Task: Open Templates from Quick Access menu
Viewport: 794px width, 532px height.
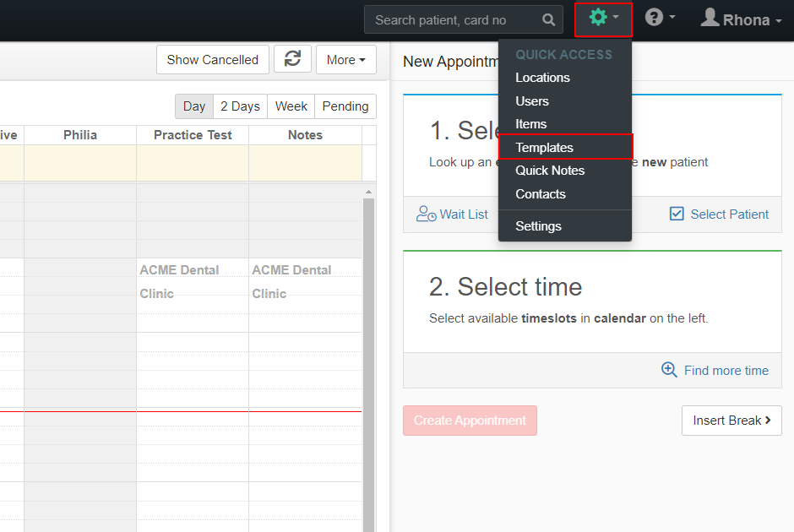Action: click(566, 147)
